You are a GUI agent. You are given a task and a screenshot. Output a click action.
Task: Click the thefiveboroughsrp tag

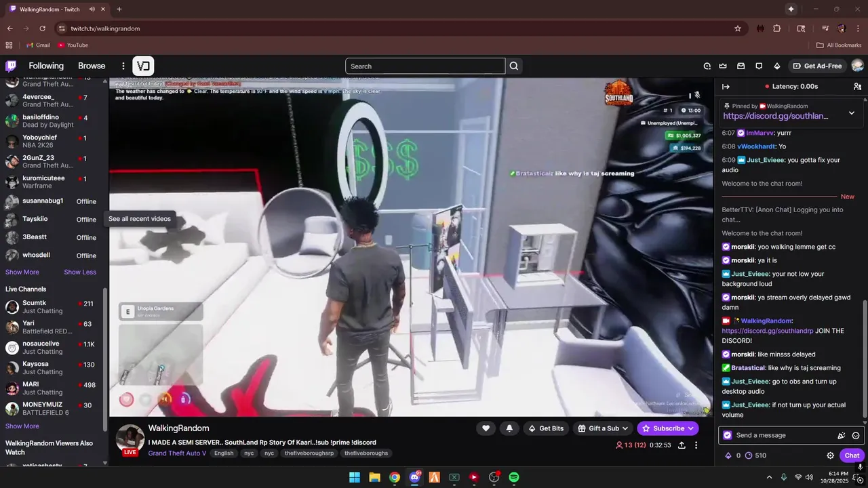309,453
